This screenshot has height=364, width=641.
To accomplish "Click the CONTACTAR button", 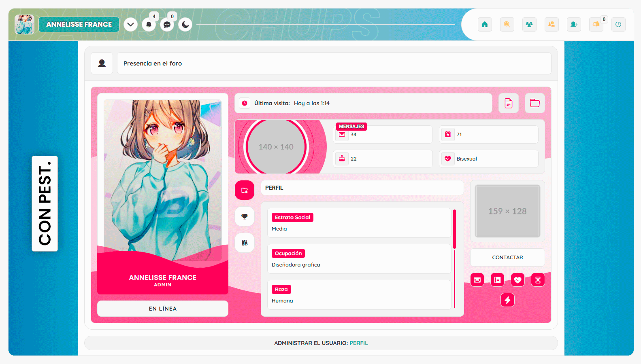I will 507,257.
